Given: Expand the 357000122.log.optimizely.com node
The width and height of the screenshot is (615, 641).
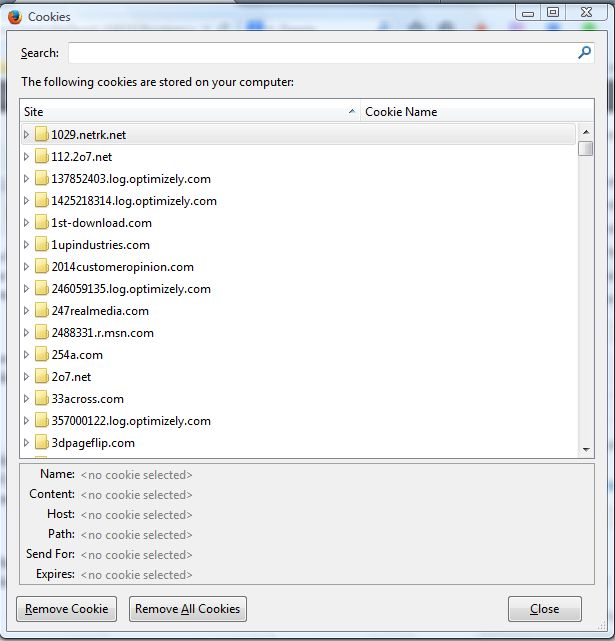Looking at the screenshot, I should [26, 421].
